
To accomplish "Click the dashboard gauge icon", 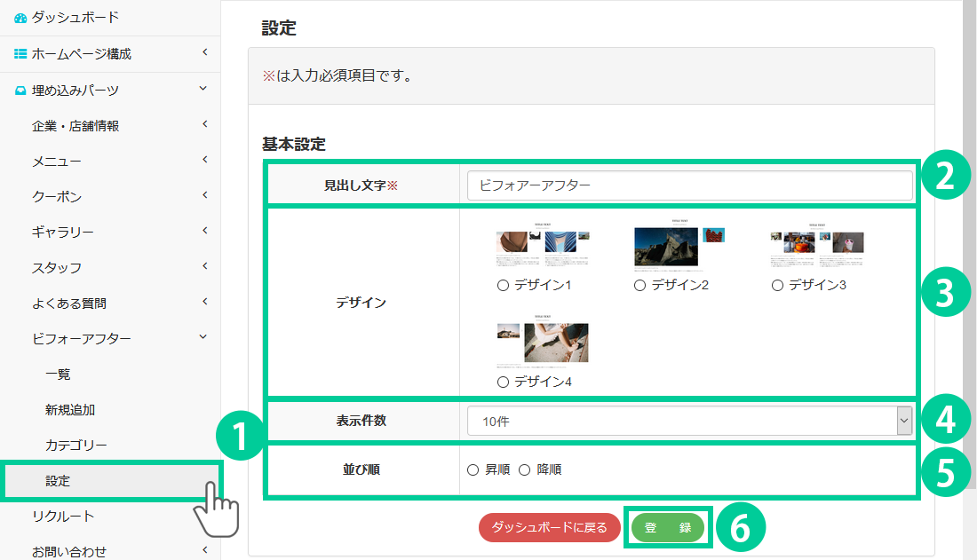I will [x=20, y=18].
